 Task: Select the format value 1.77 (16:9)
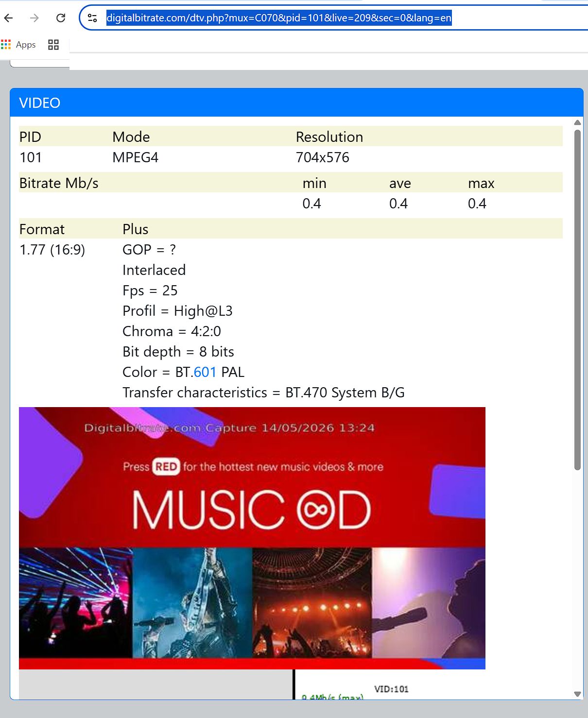pos(52,250)
